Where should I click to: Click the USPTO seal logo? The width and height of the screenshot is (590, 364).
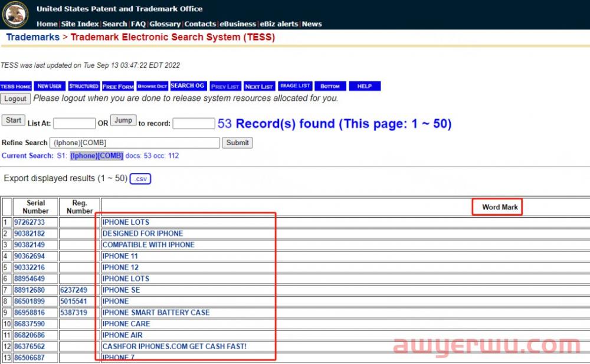(15, 14)
